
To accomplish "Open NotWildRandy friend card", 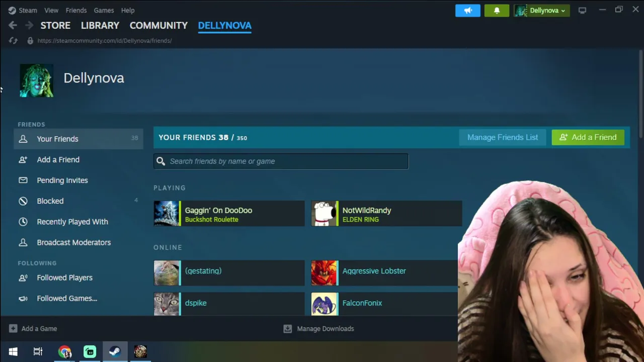I will [x=386, y=214].
